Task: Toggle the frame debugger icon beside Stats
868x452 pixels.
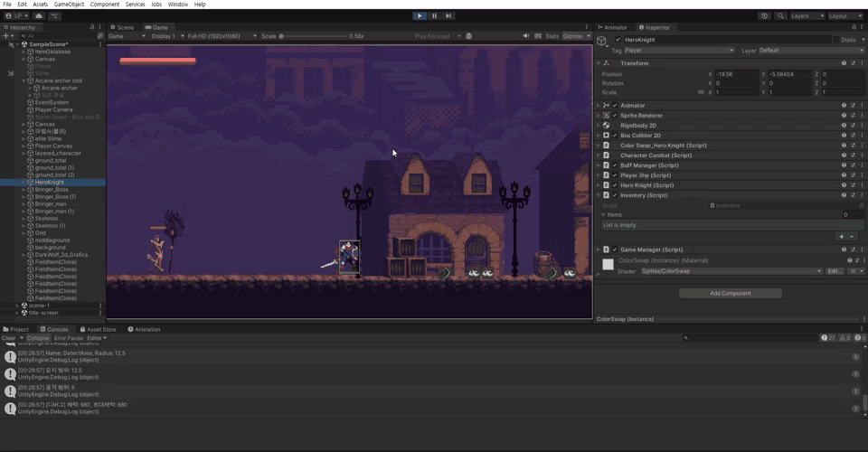Action: pyautogui.click(x=538, y=36)
